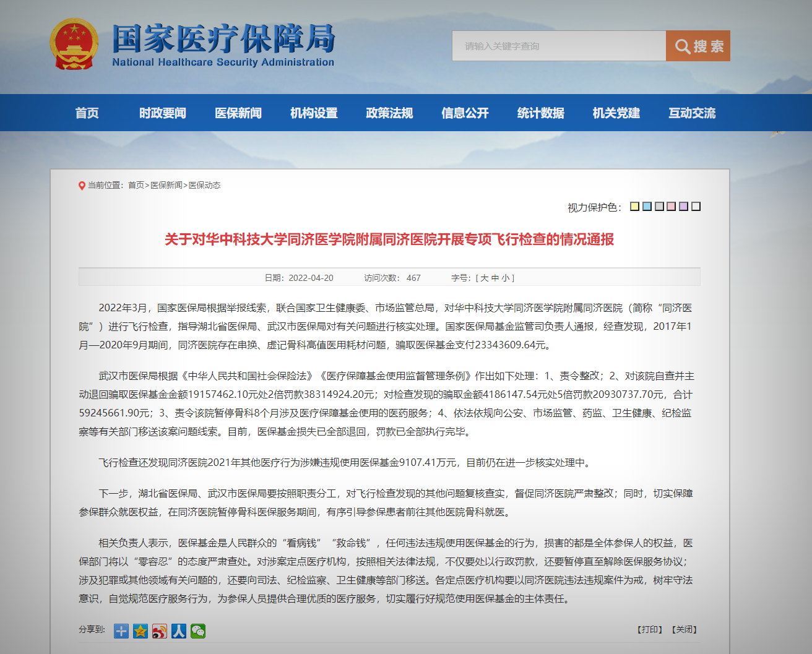Select the white eye-protection color
This screenshot has height=654, width=812.
(696, 206)
